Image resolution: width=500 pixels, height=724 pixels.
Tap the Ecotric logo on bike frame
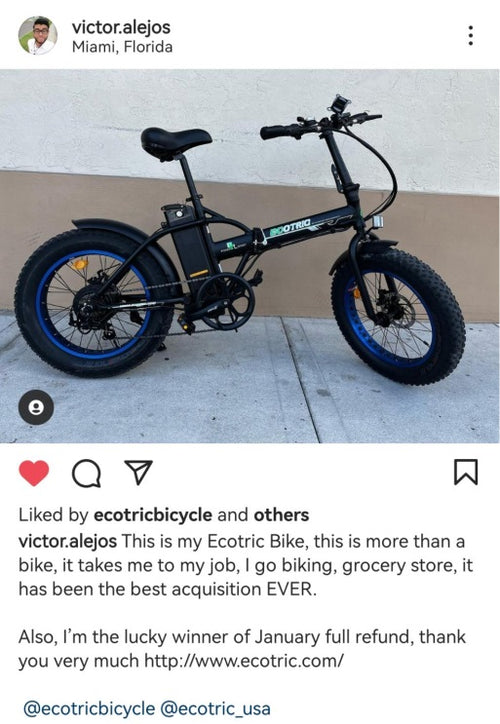tap(290, 227)
